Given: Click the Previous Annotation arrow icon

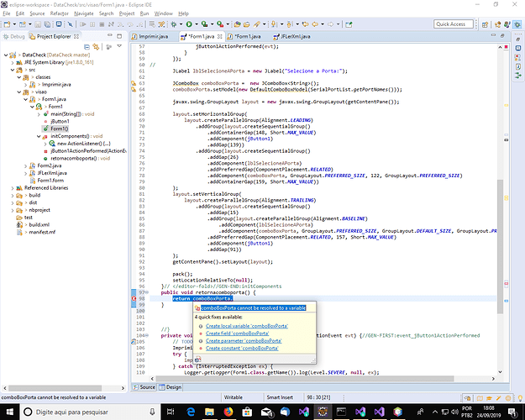Looking at the screenshot, I should [x=290, y=24].
